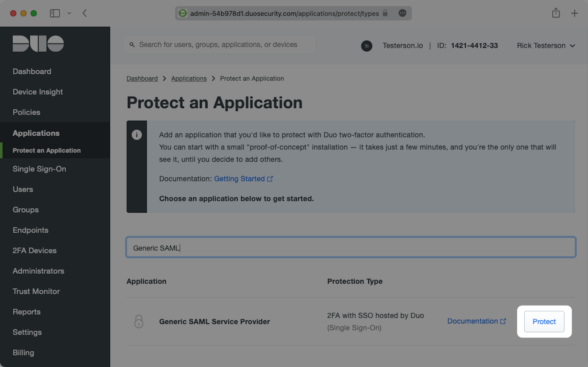Open the sidebar options dropdown chevron
588x367 pixels.
pyautogui.click(x=69, y=13)
